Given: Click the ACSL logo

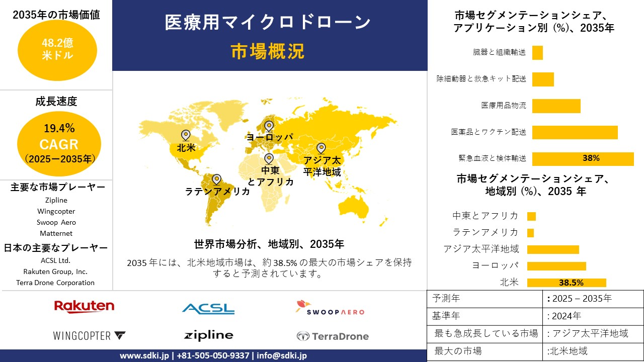Looking at the screenshot, I should coord(208,308).
